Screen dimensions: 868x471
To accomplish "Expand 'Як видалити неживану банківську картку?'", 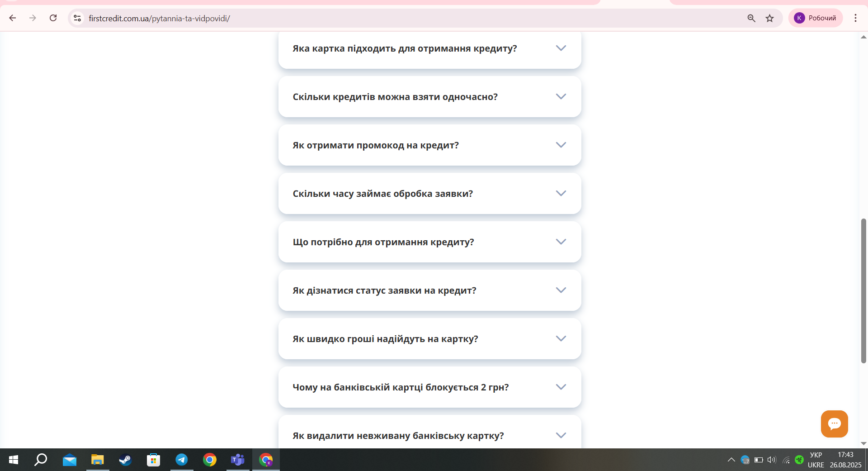I will pyautogui.click(x=429, y=432).
